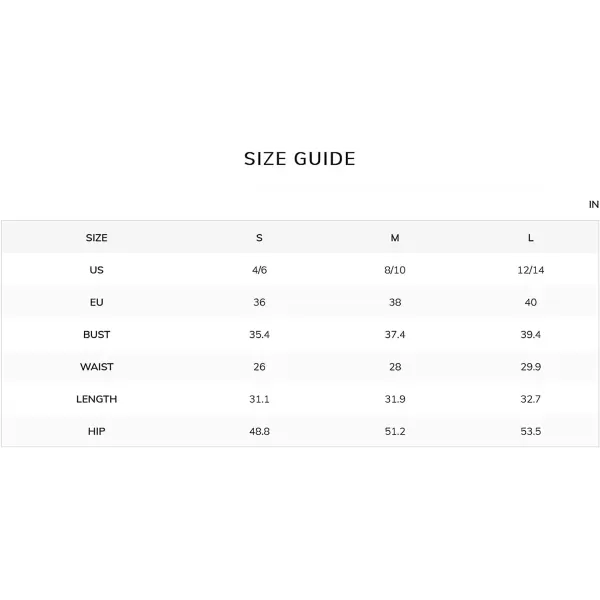
Task: Click hip value 53.5
Action: pos(530,431)
